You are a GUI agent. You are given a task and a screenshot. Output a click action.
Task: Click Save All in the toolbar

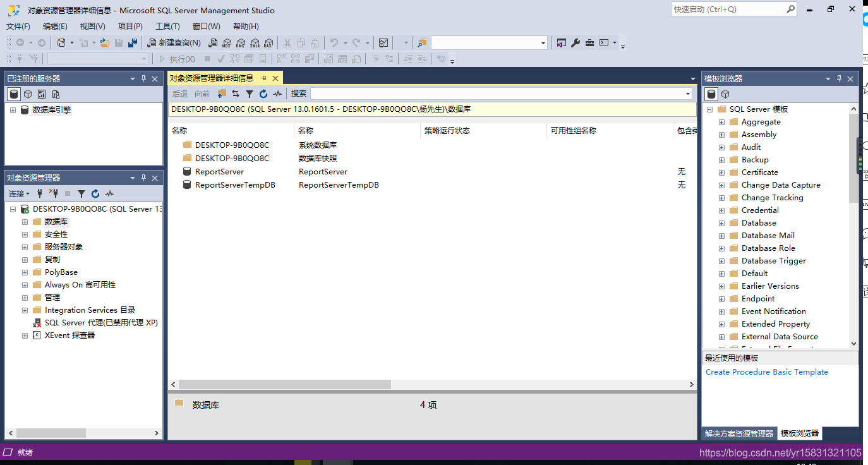[133, 43]
